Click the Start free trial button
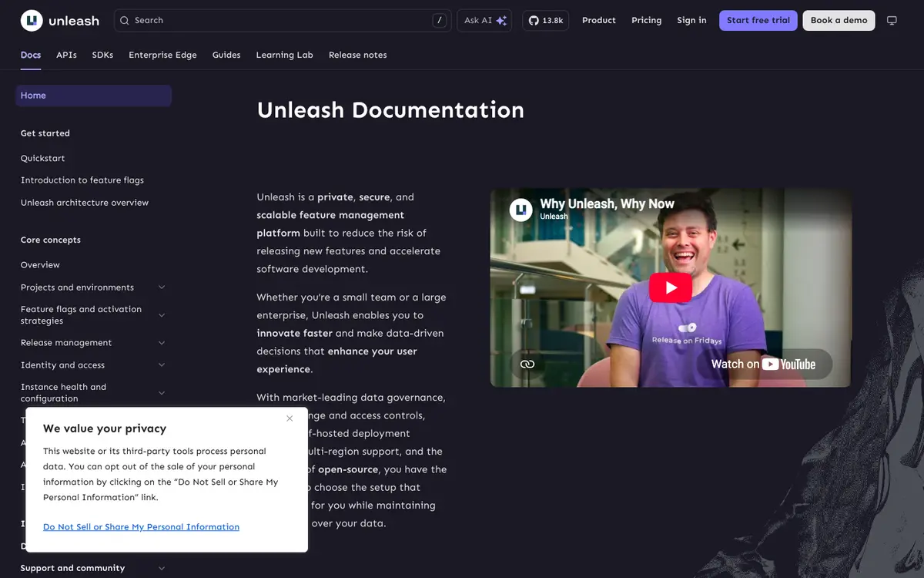This screenshot has height=578, width=924. (758, 21)
